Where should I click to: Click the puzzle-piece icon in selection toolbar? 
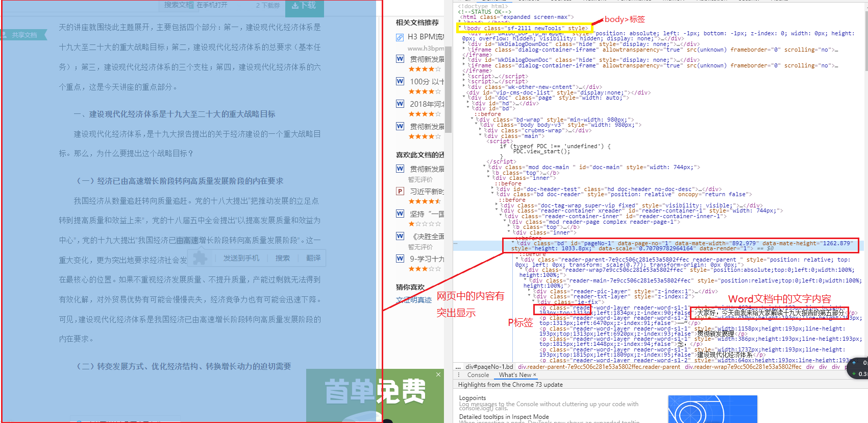click(200, 257)
